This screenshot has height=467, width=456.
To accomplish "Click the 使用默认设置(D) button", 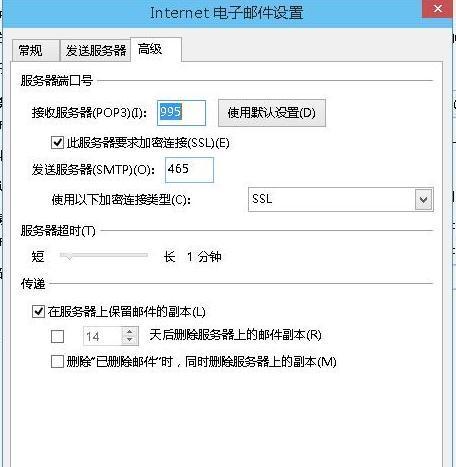I will (272, 113).
